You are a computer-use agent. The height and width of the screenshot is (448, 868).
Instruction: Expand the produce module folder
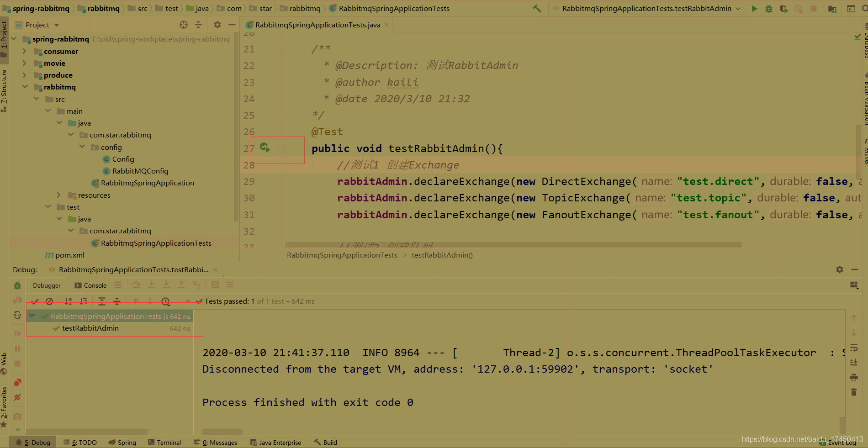[x=25, y=75]
